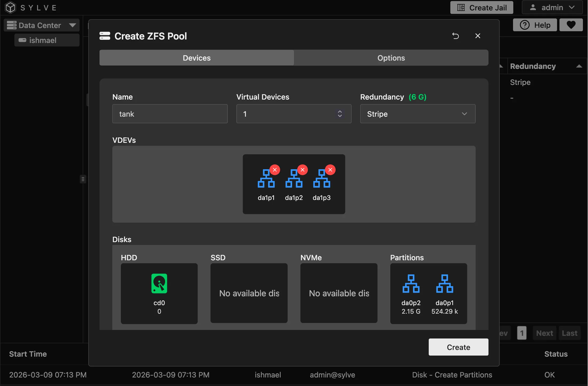Click the Name field containing tank

coord(170,114)
